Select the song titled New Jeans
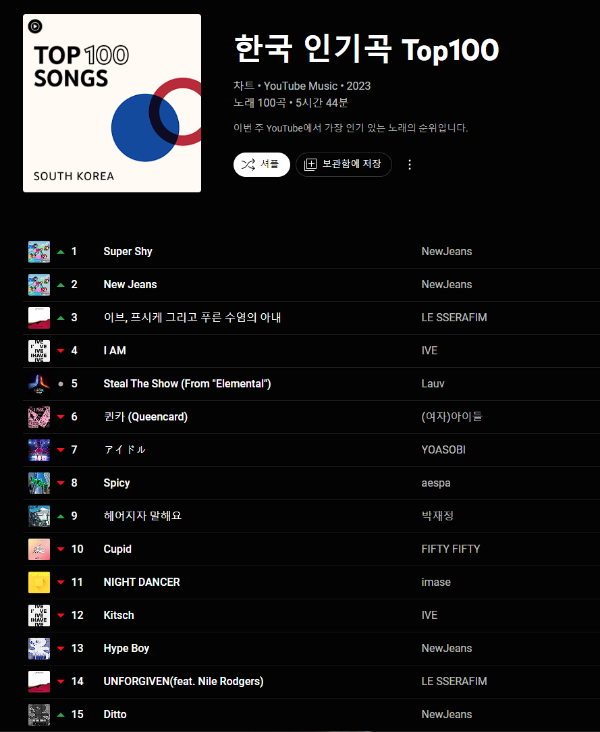 pyautogui.click(x=130, y=284)
